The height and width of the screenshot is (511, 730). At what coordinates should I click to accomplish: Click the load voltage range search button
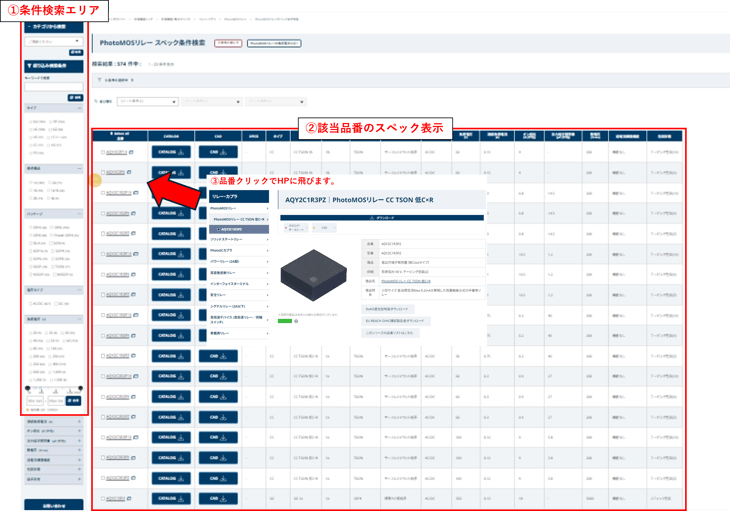(74, 400)
